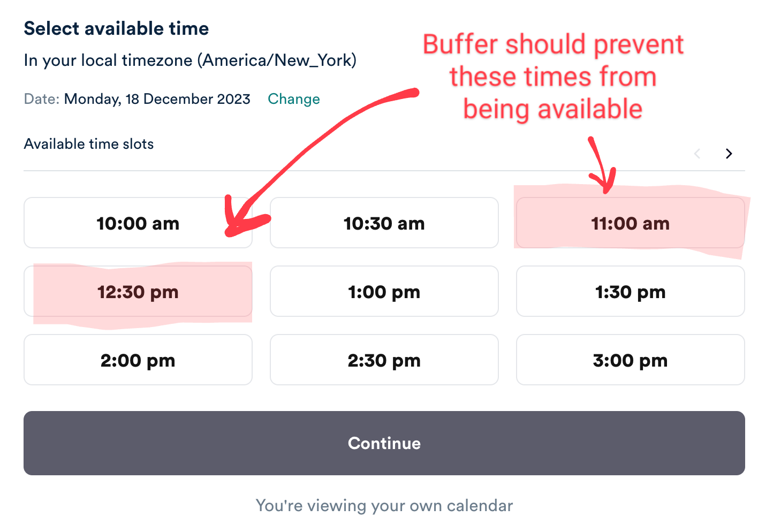Click the "Available time slots" label
Screen dimensions: 758x532
point(89,144)
